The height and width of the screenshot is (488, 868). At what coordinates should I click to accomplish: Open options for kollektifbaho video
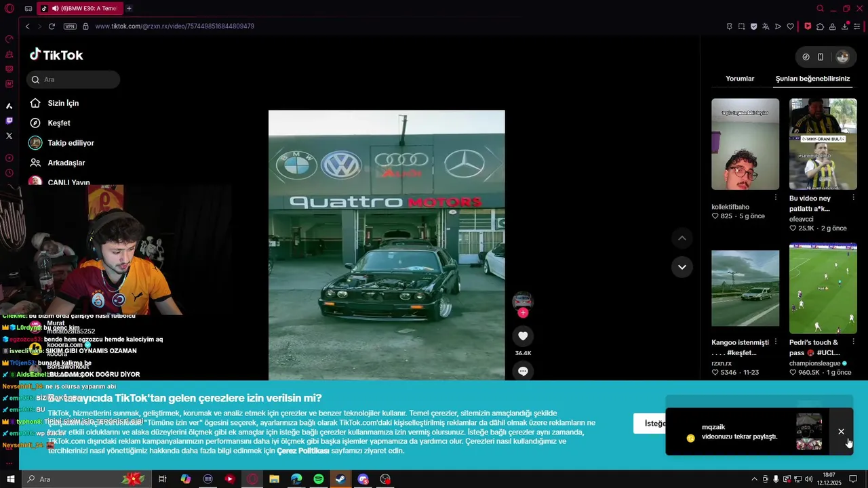click(x=776, y=198)
